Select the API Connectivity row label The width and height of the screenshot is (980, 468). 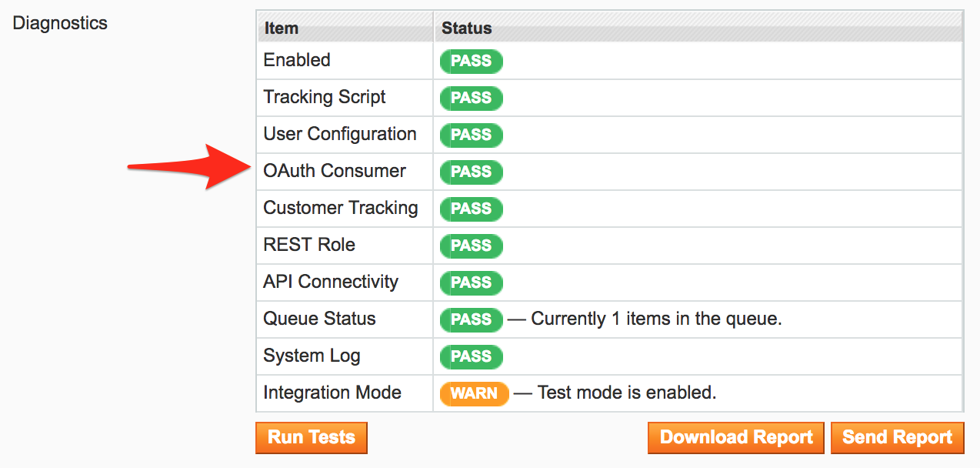[x=331, y=282]
